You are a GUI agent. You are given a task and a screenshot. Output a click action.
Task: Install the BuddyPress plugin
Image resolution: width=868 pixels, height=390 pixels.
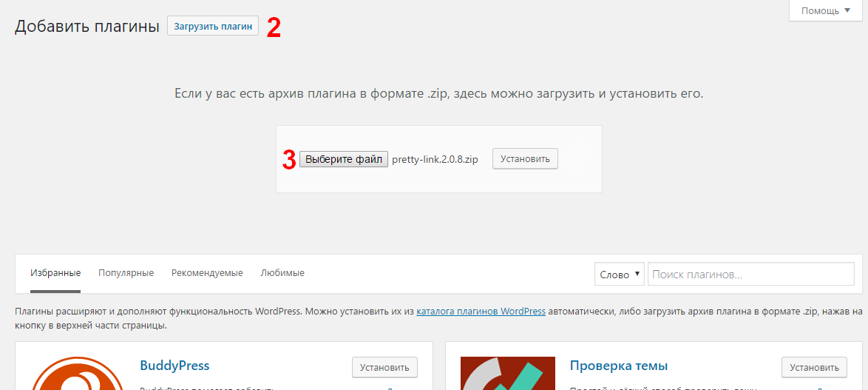pyautogui.click(x=384, y=367)
